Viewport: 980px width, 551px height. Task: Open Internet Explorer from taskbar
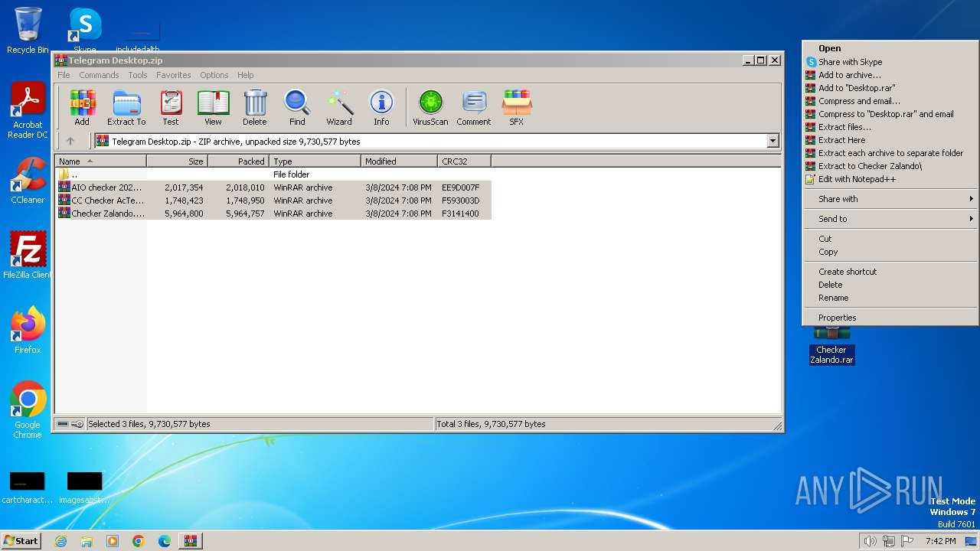pos(60,541)
